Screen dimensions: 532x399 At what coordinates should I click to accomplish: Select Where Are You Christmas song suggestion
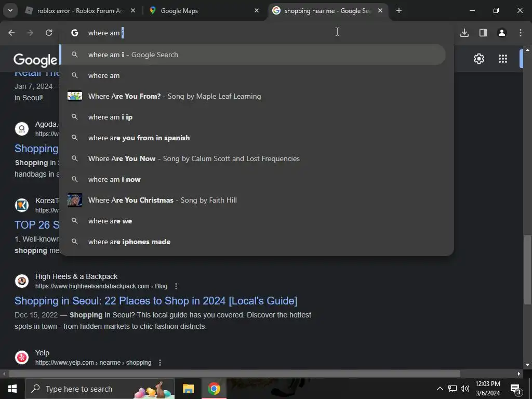tap(253, 200)
